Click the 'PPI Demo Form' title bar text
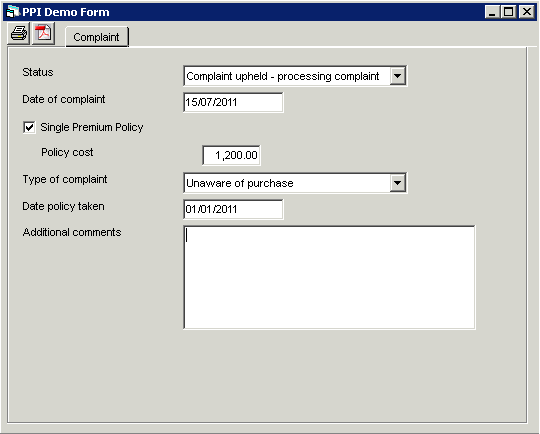540x434 pixels. tap(66, 12)
